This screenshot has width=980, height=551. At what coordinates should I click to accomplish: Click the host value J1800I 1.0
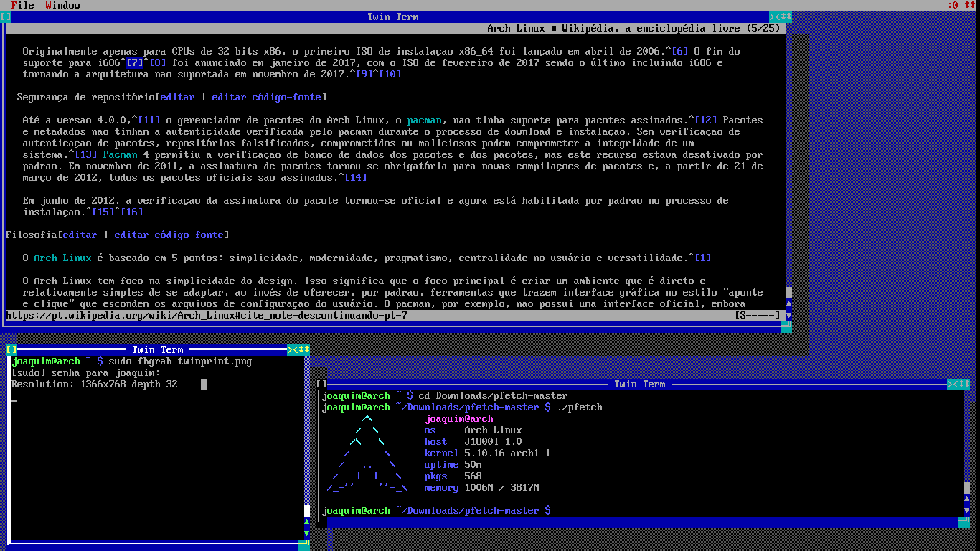(494, 441)
